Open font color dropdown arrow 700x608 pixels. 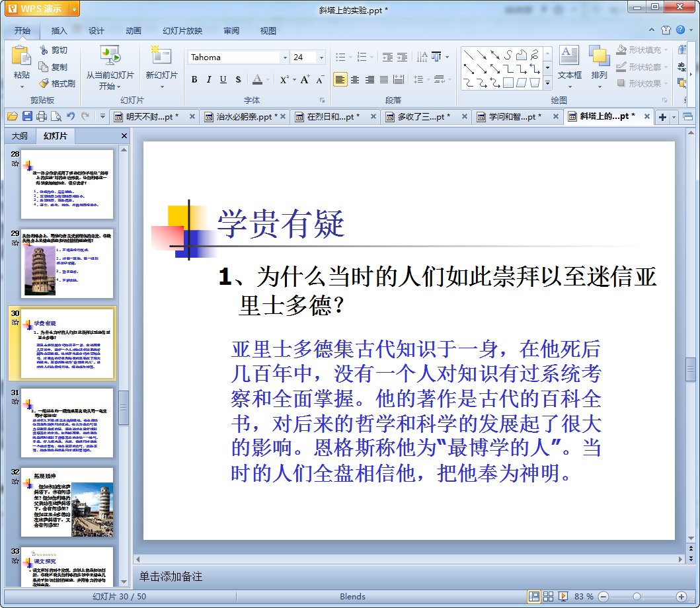coord(268,81)
